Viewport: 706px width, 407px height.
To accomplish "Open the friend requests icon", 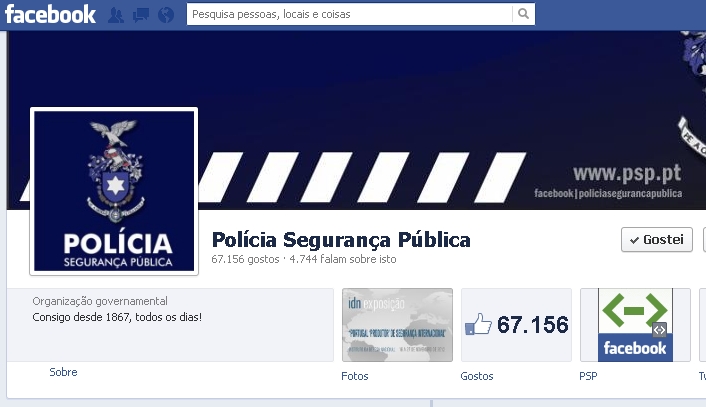I will tap(116, 15).
